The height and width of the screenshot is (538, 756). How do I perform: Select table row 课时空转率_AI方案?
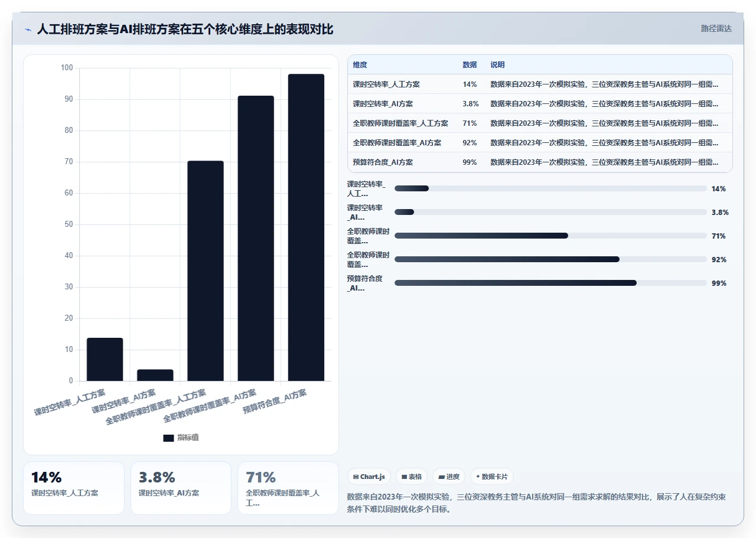[540, 104]
